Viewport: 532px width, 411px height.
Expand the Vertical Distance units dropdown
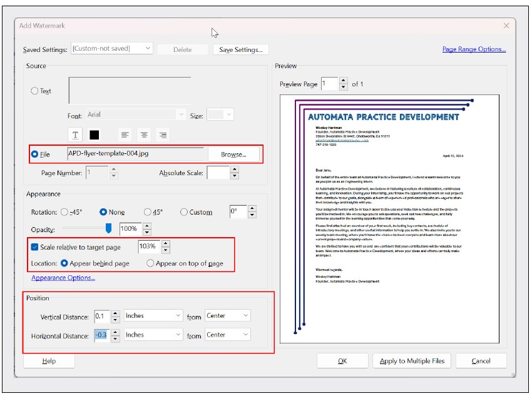(x=153, y=316)
